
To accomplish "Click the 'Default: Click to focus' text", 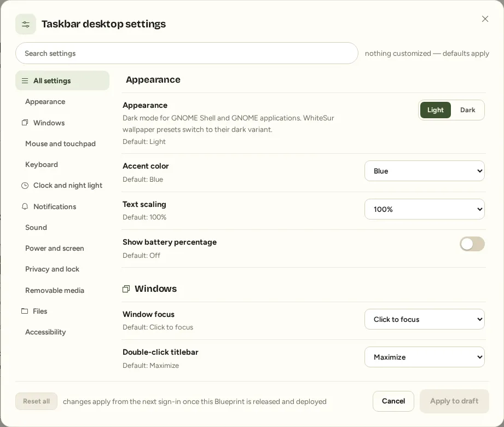I will point(158,327).
